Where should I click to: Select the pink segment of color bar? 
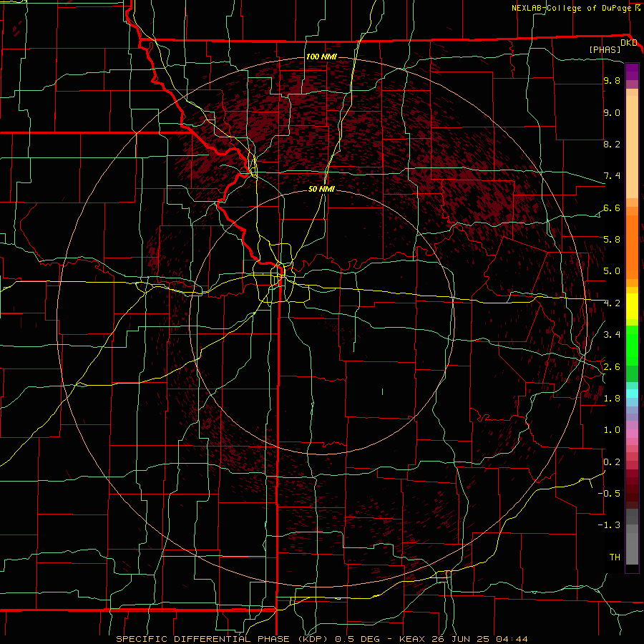(632, 434)
